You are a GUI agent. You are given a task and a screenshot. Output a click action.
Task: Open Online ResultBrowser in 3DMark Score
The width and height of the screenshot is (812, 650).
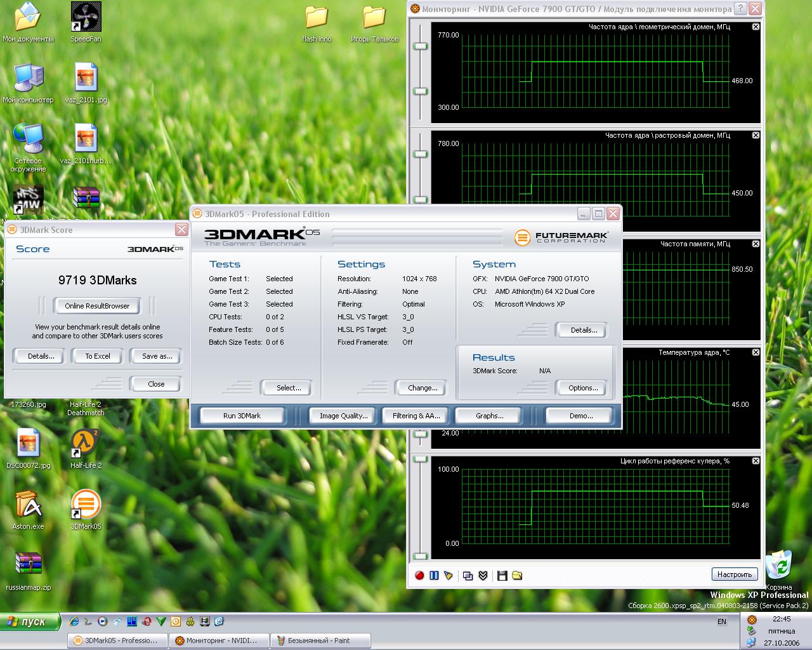click(97, 305)
